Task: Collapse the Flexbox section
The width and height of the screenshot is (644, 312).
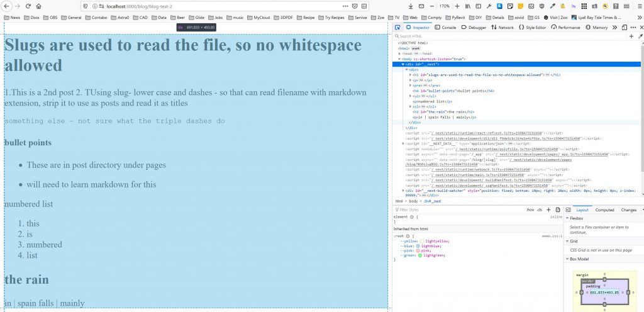Action: coord(568,218)
